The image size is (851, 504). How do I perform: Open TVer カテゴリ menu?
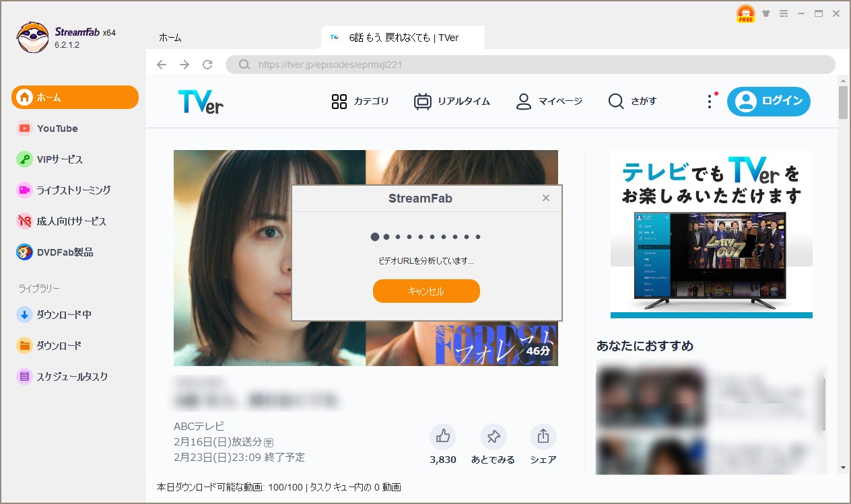click(360, 102)
